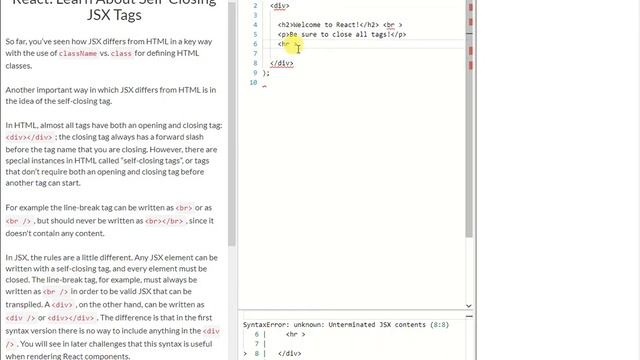The height and width of the screenshot is (360, 640).
Task: Click the '};' on editor line 9
Action: point(266,73)
